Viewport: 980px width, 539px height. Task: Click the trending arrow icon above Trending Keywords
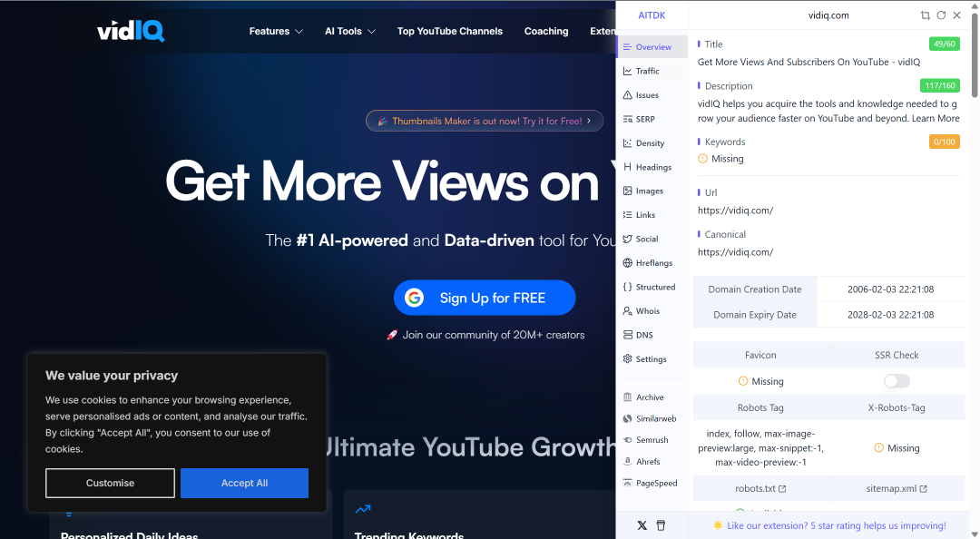pyautogui.click(x=363, y=509)
